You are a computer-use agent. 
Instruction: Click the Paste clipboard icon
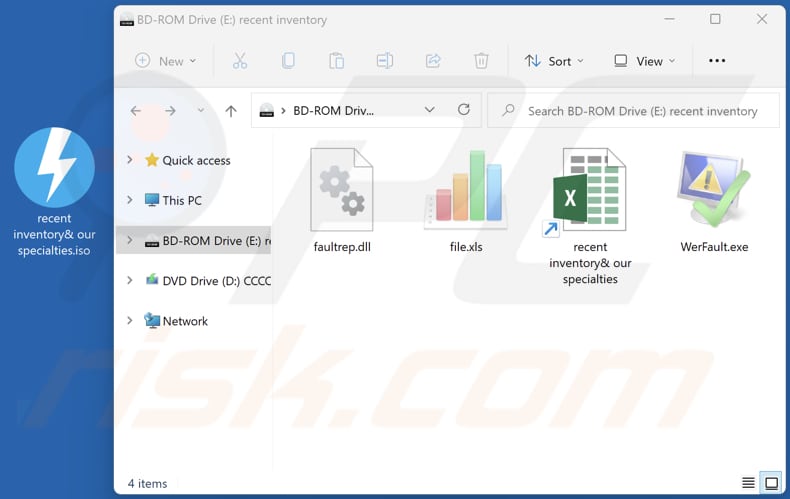[337, 61]
